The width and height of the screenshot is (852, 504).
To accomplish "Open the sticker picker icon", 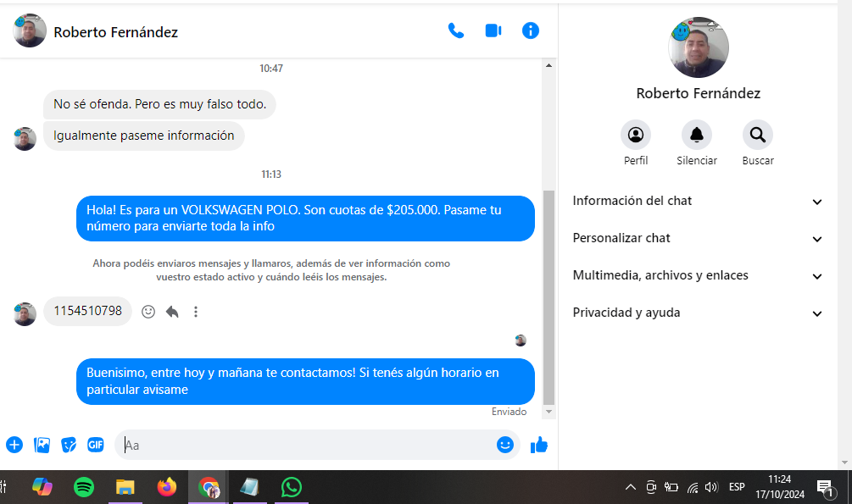I will pos(69,445).
